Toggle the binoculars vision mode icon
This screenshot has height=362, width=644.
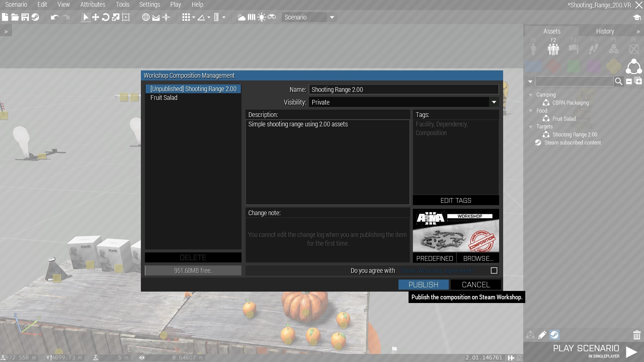(272, 17)
